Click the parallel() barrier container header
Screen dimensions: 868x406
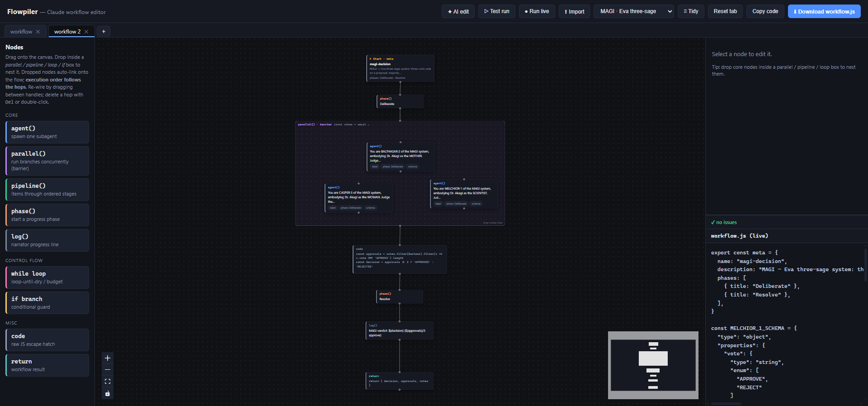(334, 124)
